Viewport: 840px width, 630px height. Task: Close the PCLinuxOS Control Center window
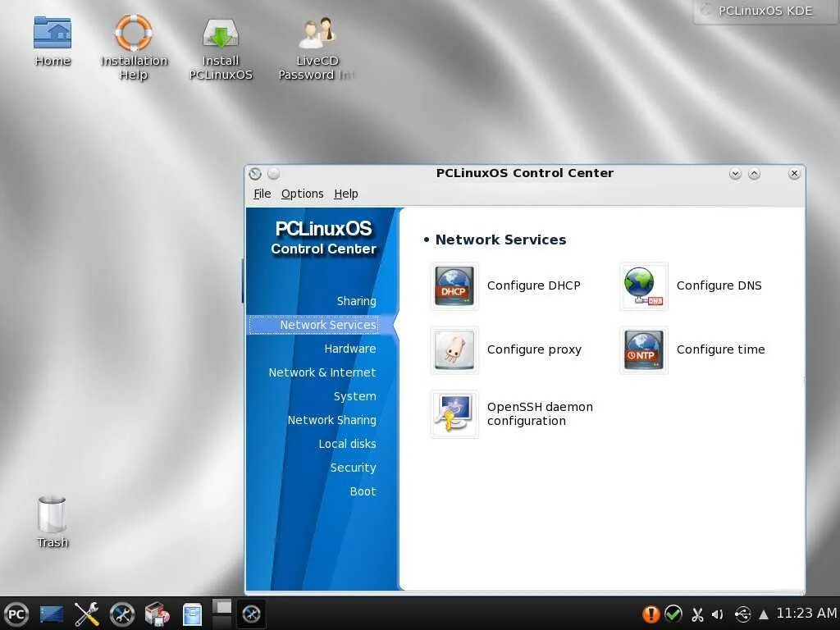point(794,174)
